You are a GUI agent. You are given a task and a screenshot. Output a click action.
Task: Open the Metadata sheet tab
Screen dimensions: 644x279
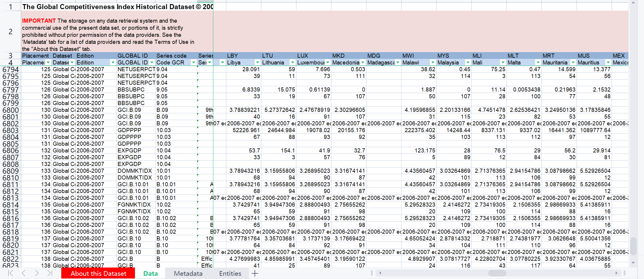tap(188, 273)
